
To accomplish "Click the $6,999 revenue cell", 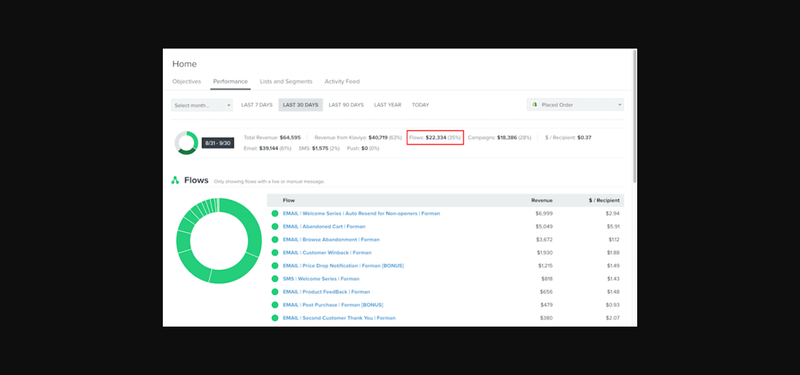I will click(x=544, y=214).
